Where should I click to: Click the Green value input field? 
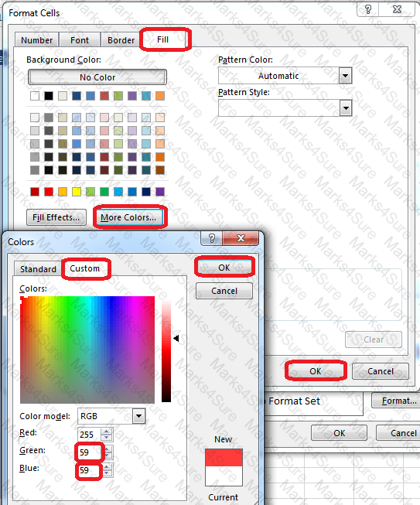[89, 452]
